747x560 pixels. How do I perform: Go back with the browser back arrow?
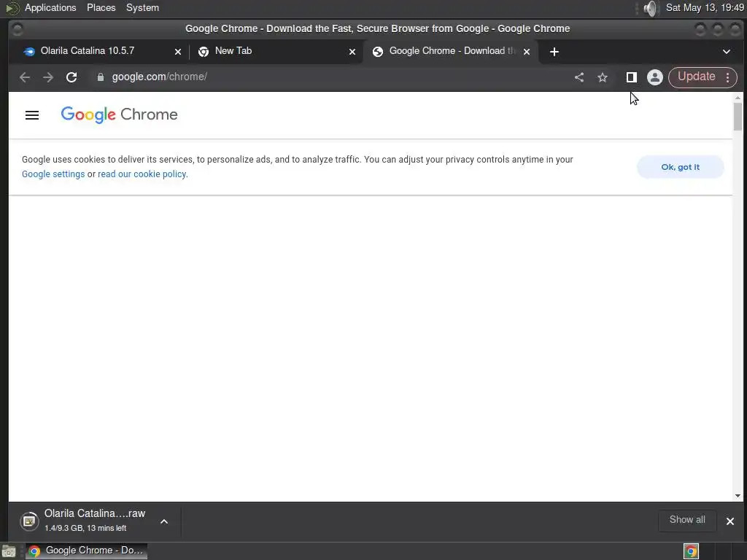point(25,77)
